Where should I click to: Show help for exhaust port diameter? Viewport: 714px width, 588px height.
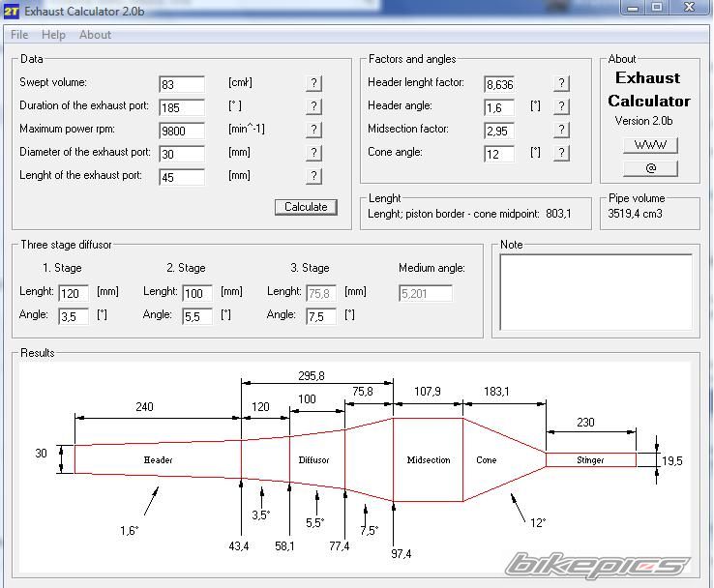tap(313, 153)
